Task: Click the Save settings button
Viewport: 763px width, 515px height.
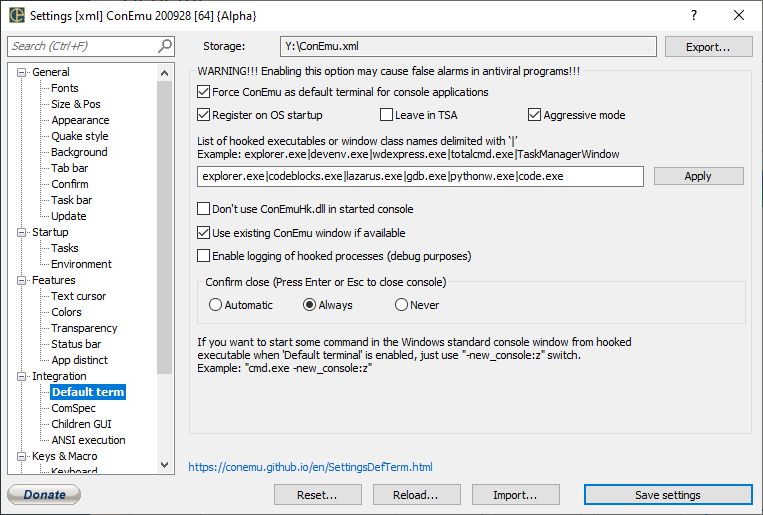Action: click(x=668, y=495)
